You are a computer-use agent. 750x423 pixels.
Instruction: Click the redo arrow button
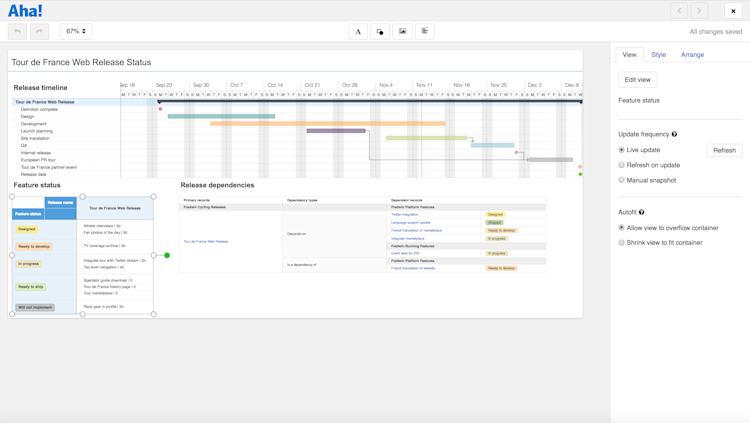click(x=39, y=32)
